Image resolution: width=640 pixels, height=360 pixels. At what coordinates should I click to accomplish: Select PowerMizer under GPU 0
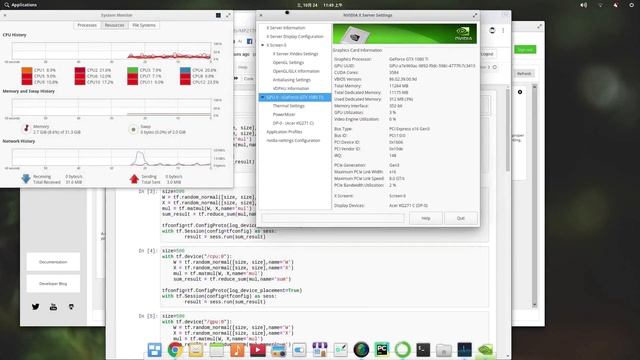284,115
